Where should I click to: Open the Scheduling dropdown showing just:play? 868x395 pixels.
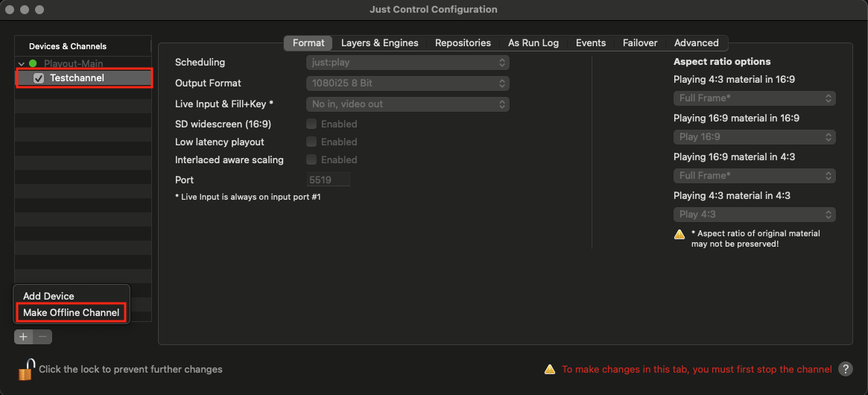coord(408,62)
